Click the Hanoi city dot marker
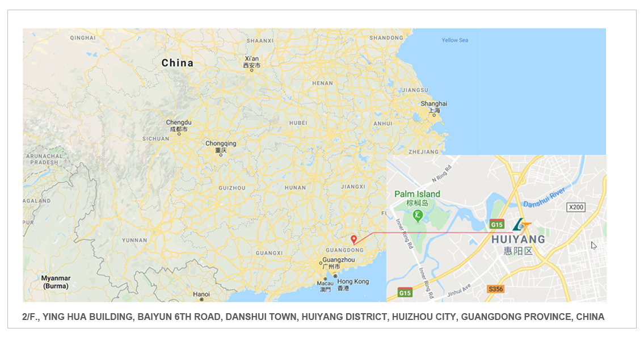 (x=201, y=300)
